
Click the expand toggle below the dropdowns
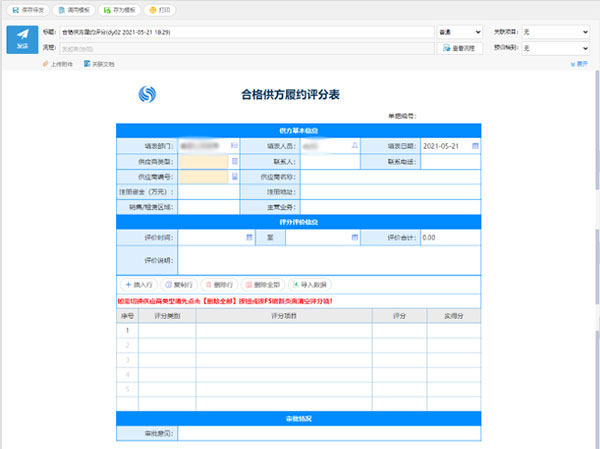579,64
